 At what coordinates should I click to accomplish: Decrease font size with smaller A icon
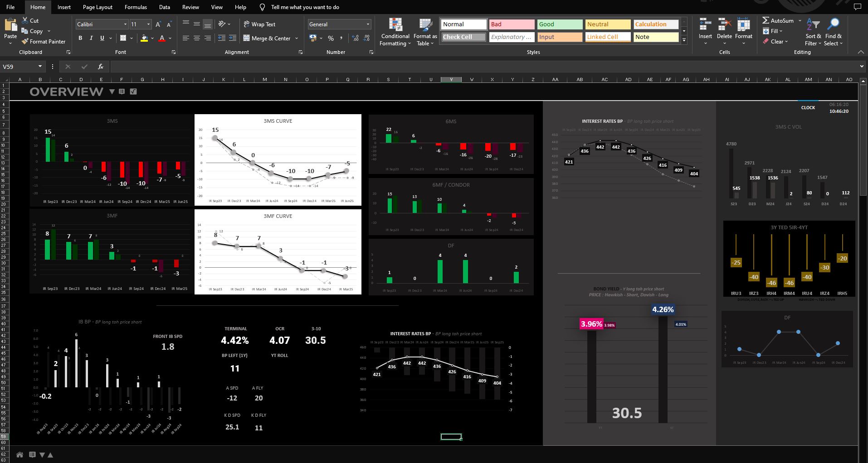169,24
